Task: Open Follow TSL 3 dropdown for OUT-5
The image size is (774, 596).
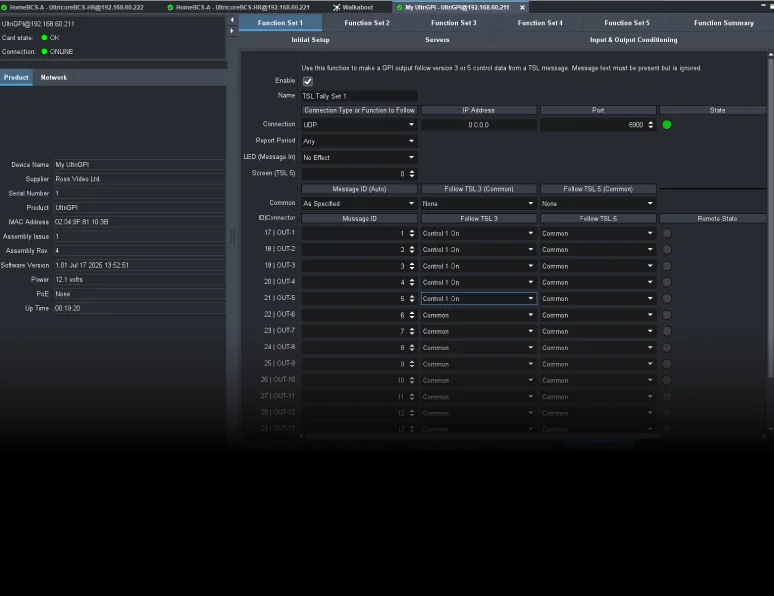Action: click(x=478, y=299)
